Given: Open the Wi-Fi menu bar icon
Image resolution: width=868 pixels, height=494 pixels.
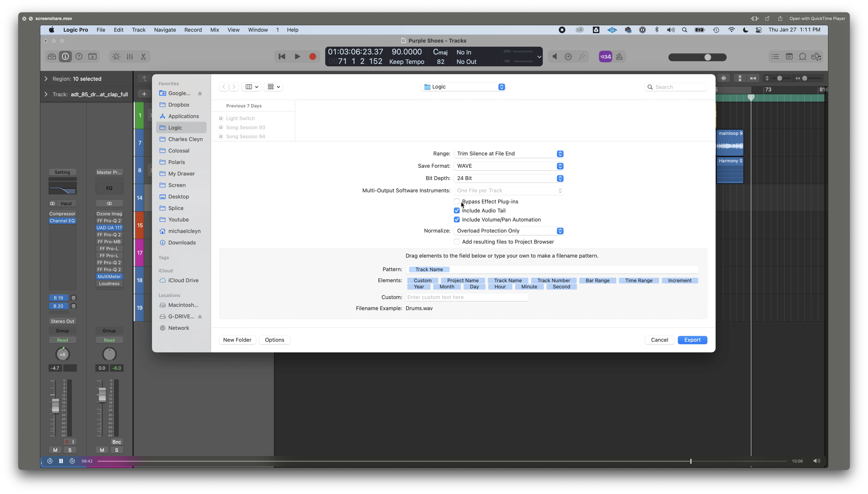Looking at the screenshot, I should click(731, 30).
